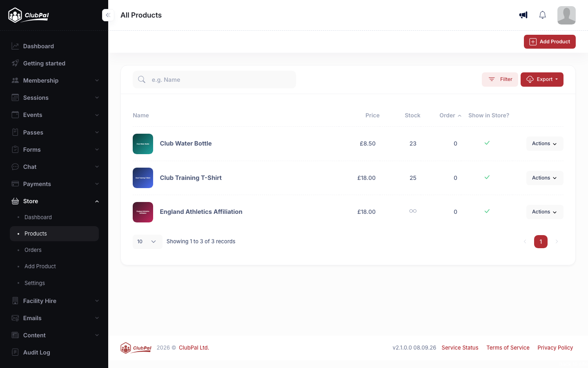Open Store Settings submenu item
588x368 pixels.
54,283
